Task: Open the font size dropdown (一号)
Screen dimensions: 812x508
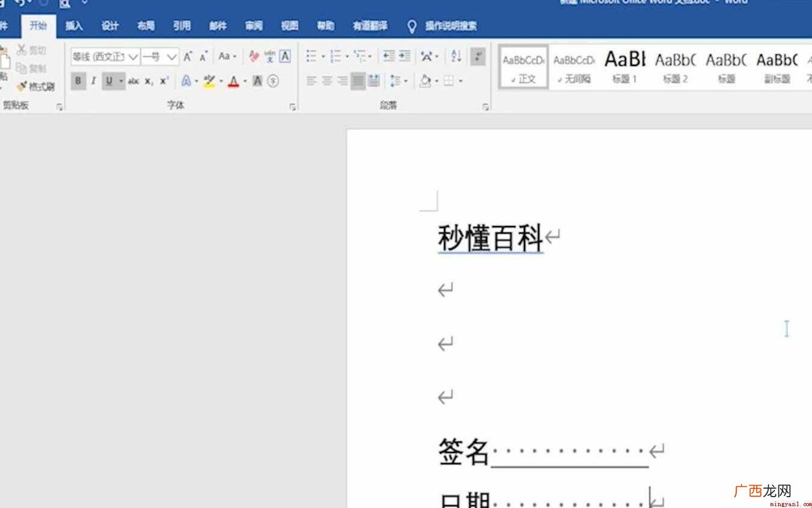Action: point(172,57)
